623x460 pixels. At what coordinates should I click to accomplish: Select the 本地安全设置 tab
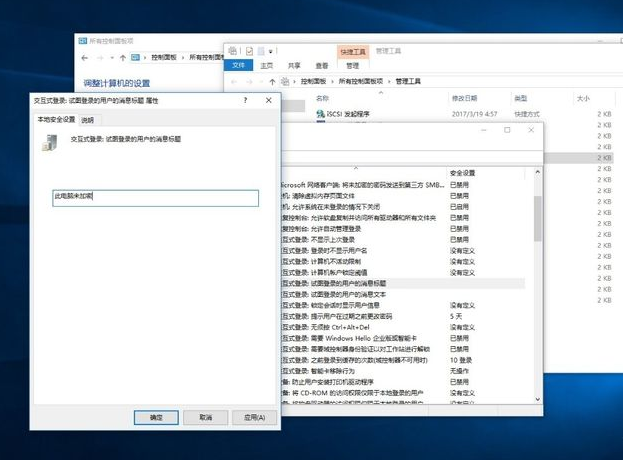(55, 119)
